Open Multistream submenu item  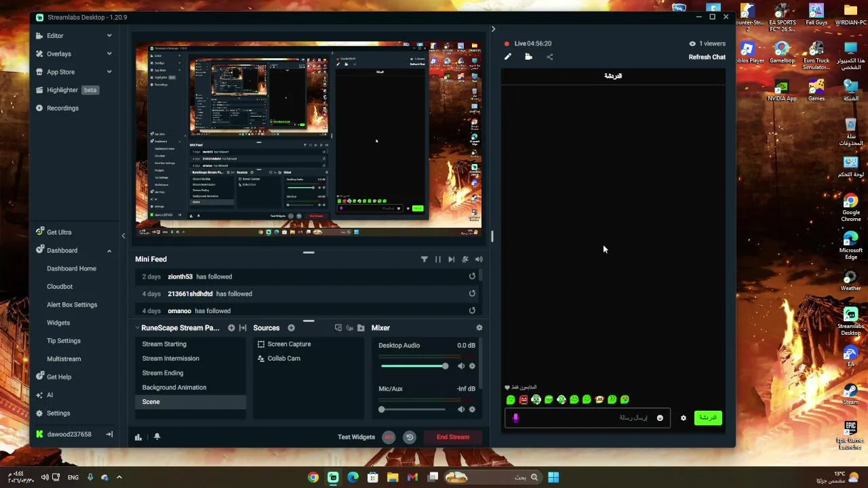64,359
